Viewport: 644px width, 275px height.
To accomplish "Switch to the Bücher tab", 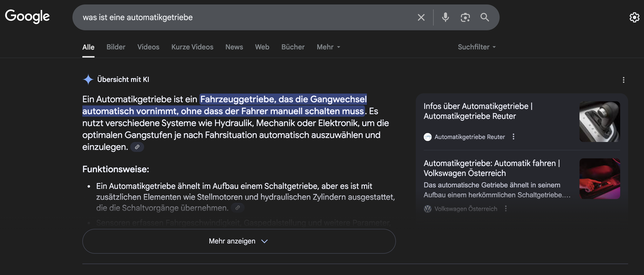I will [x=293, y=47].
